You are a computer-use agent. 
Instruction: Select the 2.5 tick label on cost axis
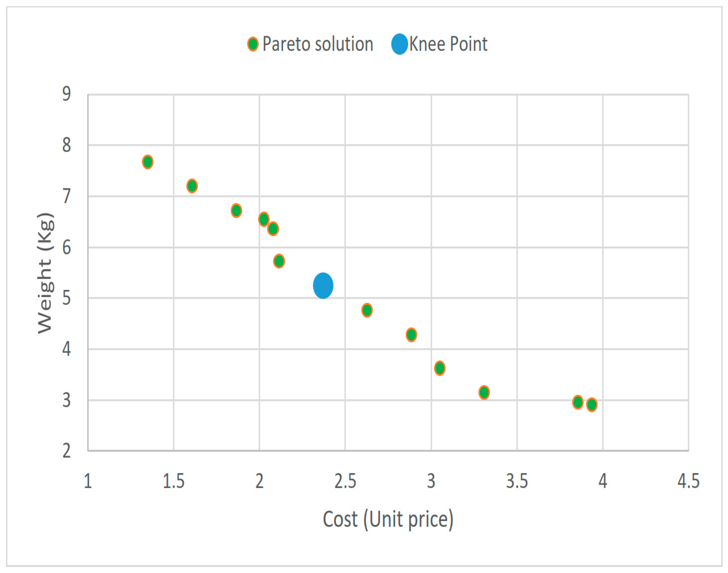point(345,481)
